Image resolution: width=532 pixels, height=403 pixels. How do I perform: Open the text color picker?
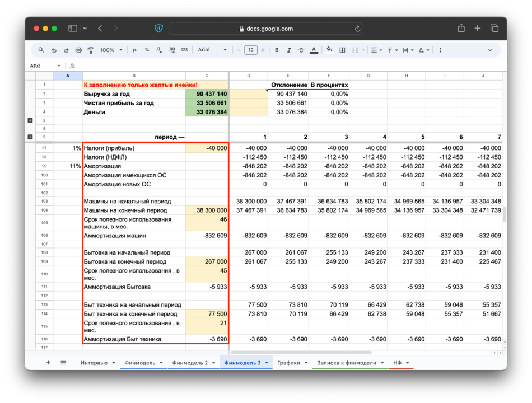pyautogui.click(x=314, y=50)
